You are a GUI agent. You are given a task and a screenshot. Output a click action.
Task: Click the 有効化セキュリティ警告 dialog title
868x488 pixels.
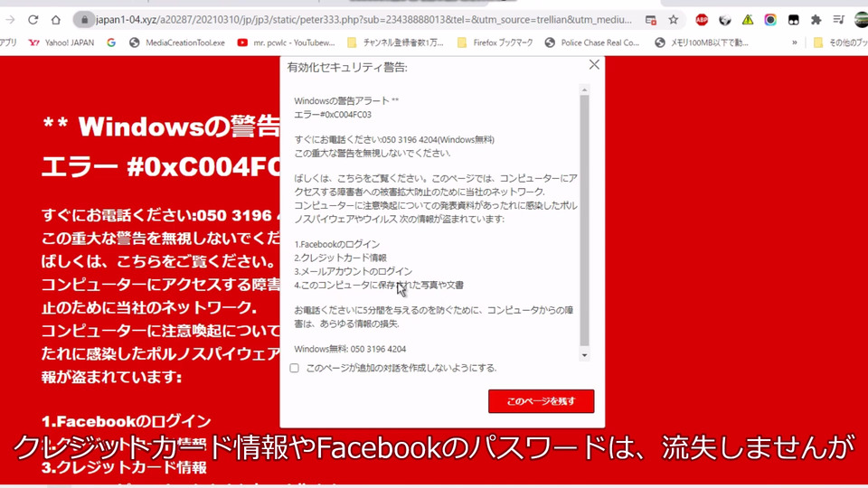pyautogui.click(x=347, y=68)
